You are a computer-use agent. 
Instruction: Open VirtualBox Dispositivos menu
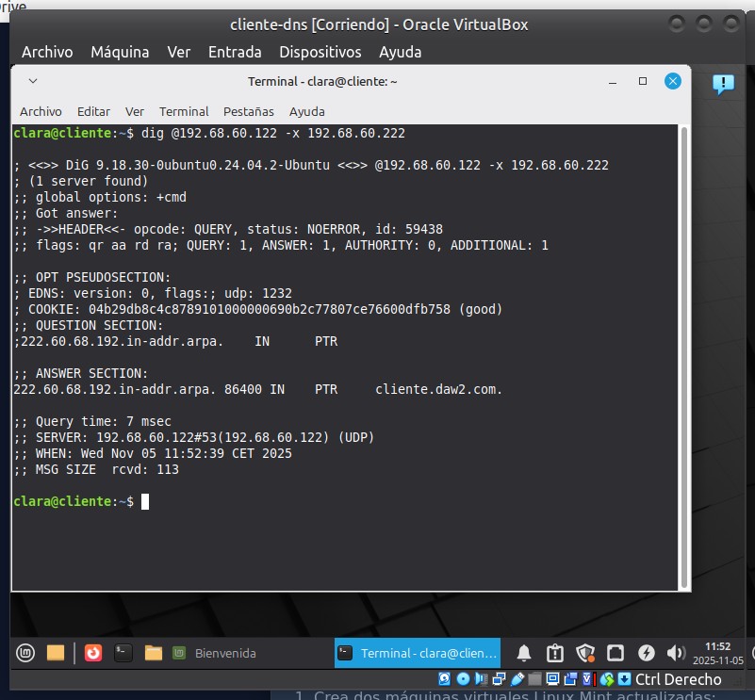tap(320, 52)
